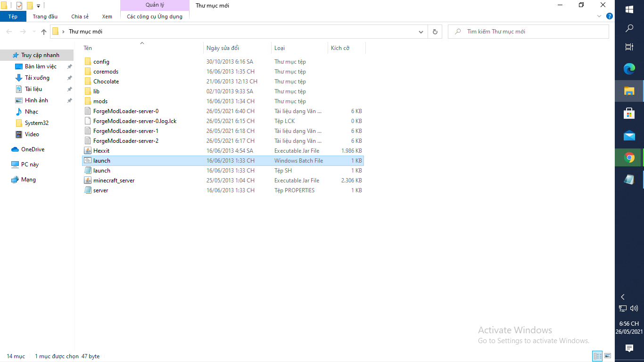The image size is (644, 362).
Task: Select the Hexxit jar file
Action: click(223, 151)
